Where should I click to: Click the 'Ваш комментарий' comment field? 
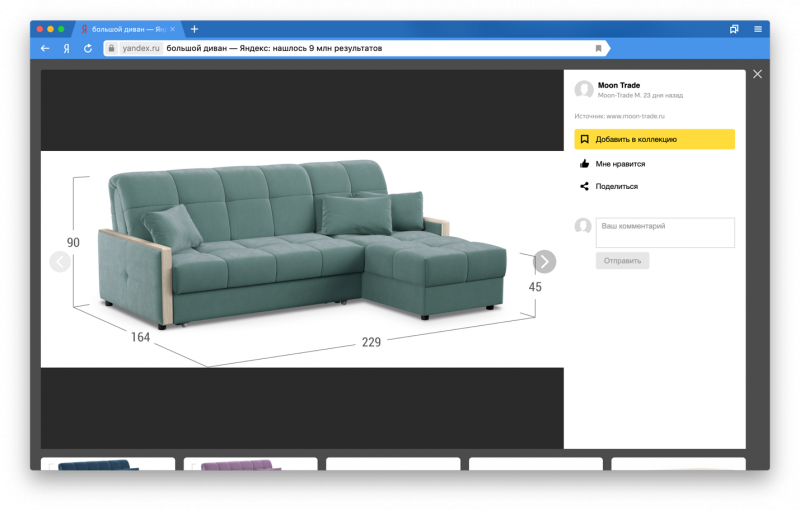[665, 232]
